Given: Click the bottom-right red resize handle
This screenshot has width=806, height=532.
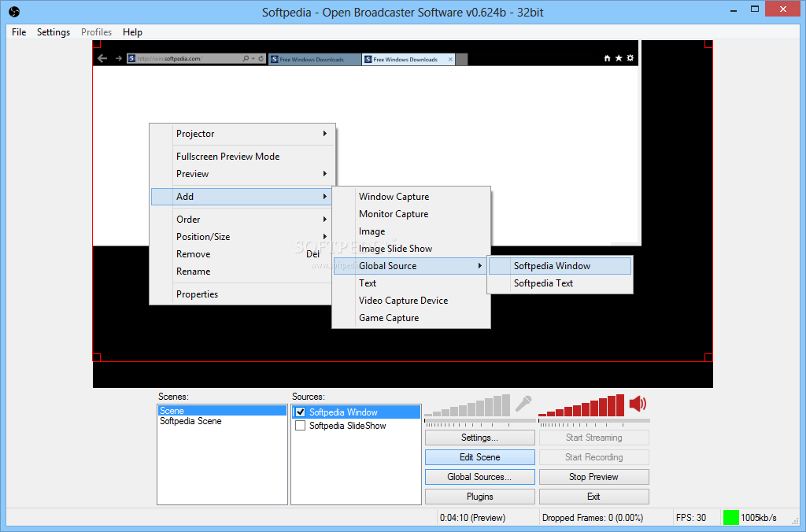Looking at the screenshot, I should coord(708,357).
